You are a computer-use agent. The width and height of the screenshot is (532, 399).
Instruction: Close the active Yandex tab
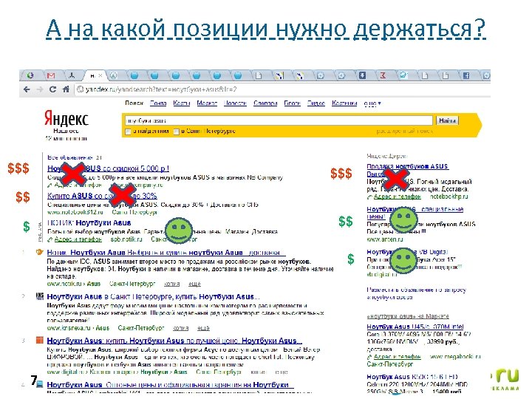point(100,75)
